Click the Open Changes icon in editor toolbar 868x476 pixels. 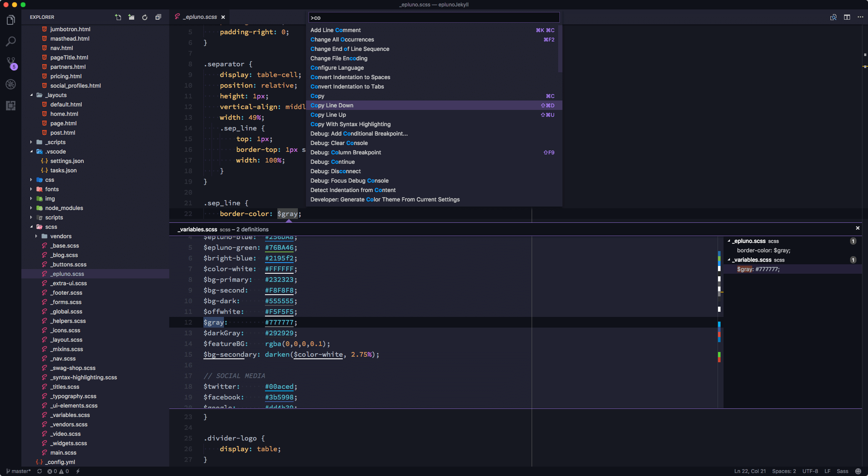click(x=833, y=17)
